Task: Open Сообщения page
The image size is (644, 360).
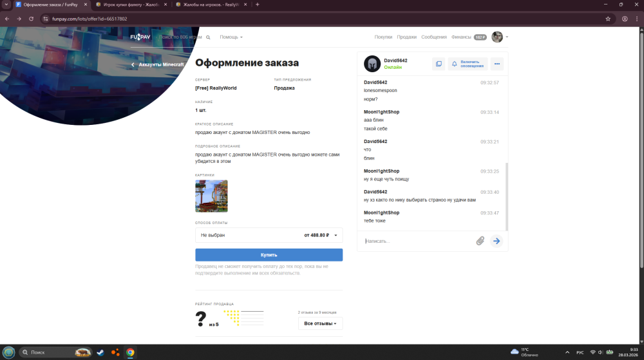Action: point(433,37)
